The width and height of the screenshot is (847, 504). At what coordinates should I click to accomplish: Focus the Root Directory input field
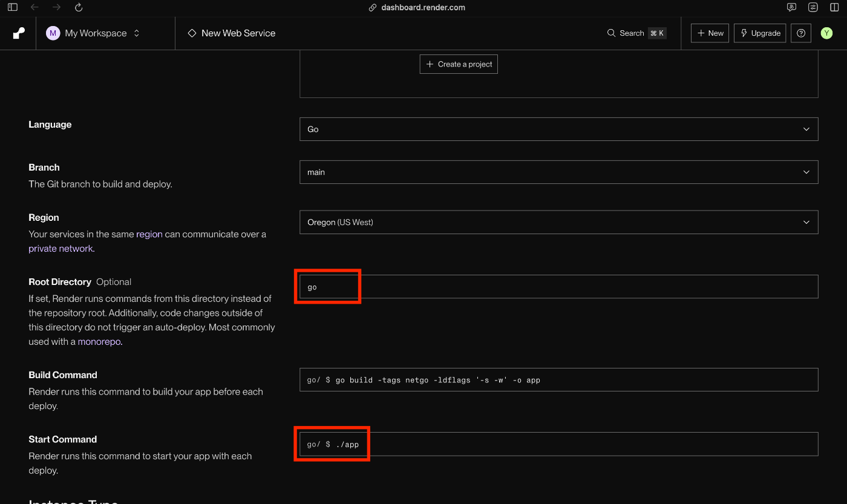click(558, 287)
